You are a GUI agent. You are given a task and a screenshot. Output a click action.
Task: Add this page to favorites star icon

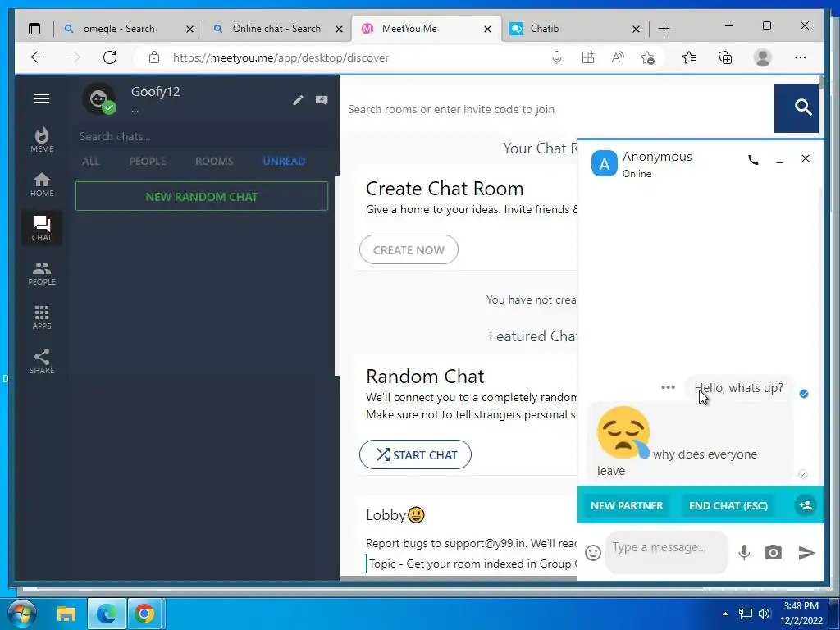(647, 57)
